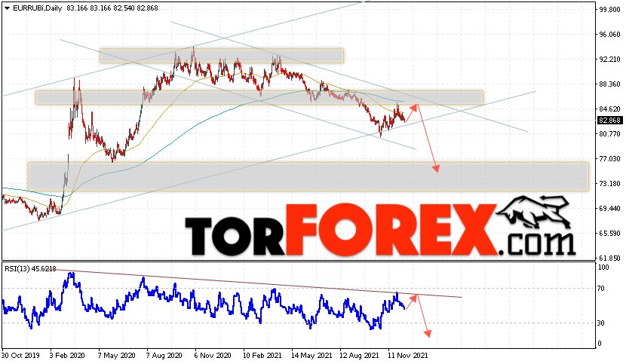Screen dimensions: 626x364
Task: Click RSI scale value 0
Action: click(x=600, y=344)
